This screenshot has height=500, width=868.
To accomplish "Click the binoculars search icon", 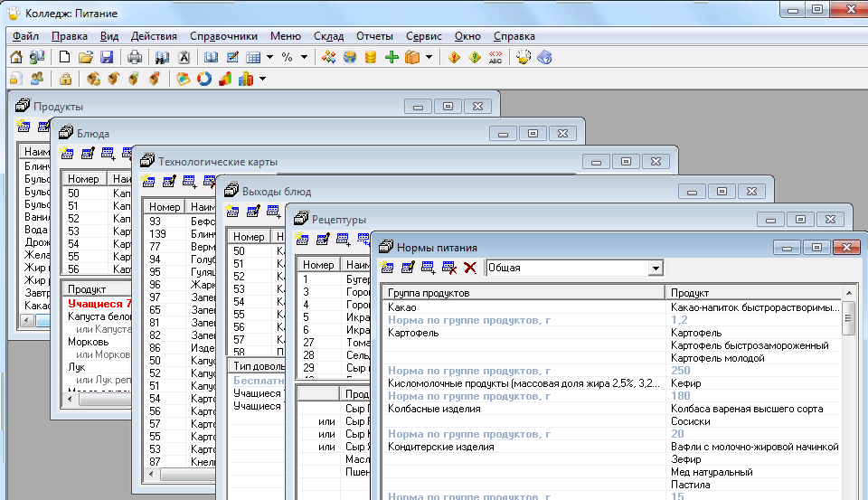I will pos(163,58).
